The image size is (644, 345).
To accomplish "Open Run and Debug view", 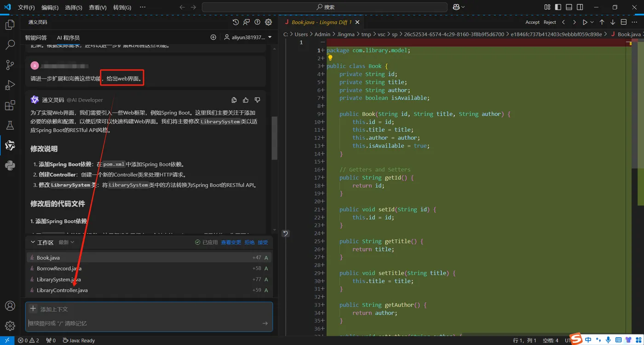I will (10, 85).
